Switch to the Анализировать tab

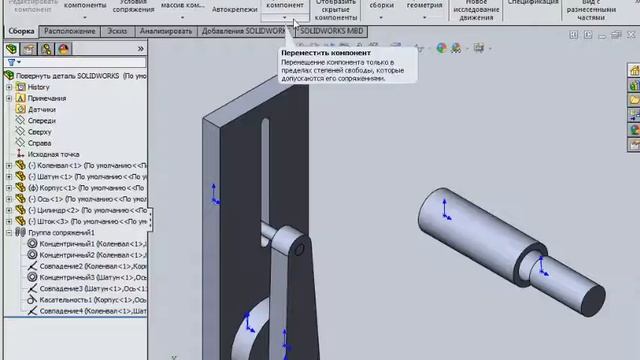point(166,31)
